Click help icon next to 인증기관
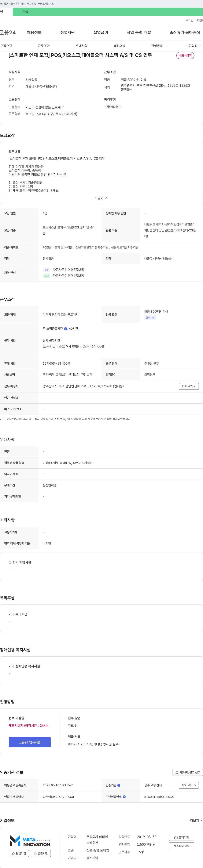The height and width of the screenshot is (868, 203). tap(119, 785)
